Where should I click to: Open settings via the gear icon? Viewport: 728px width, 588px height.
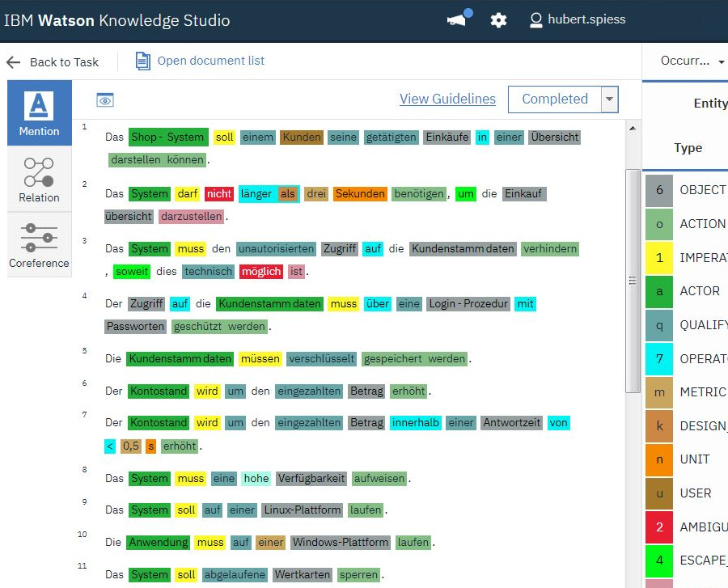pos(498,20)
